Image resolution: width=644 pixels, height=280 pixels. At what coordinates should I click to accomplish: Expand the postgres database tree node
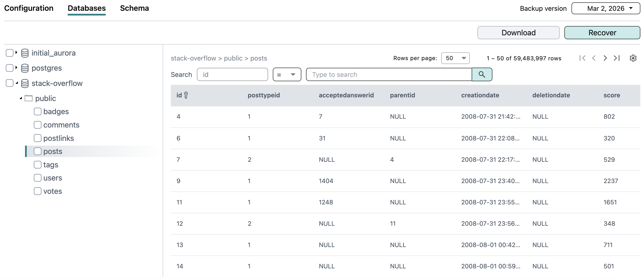(16, 68)
